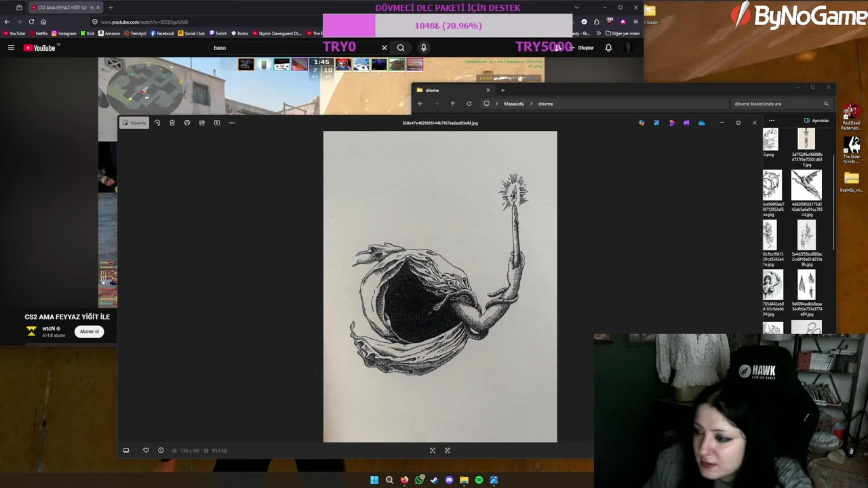Open the Skyrim Dawnguard DL bookmark
The image size is (868, 488).
(x=277, y=33)
